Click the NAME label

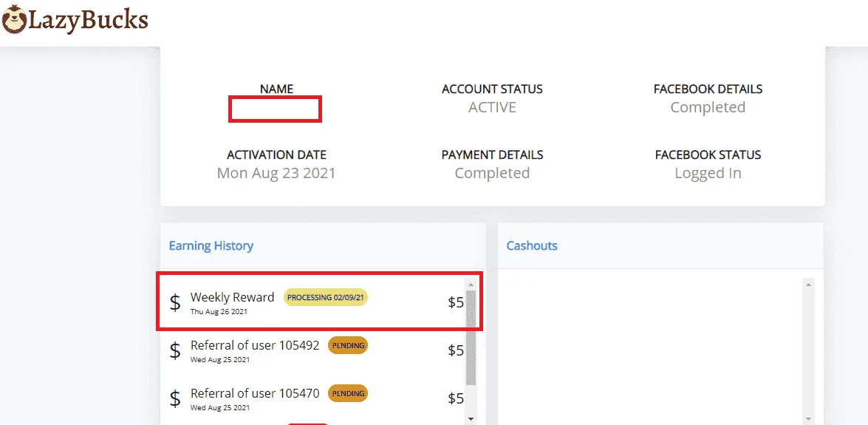(x=276, y=89)
